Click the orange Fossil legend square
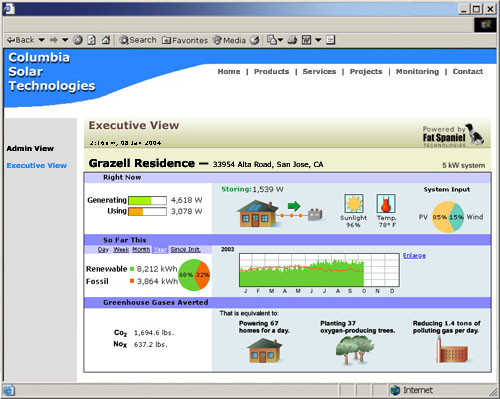The width and height of the screenshot is (500, 399). click(132, 281)
